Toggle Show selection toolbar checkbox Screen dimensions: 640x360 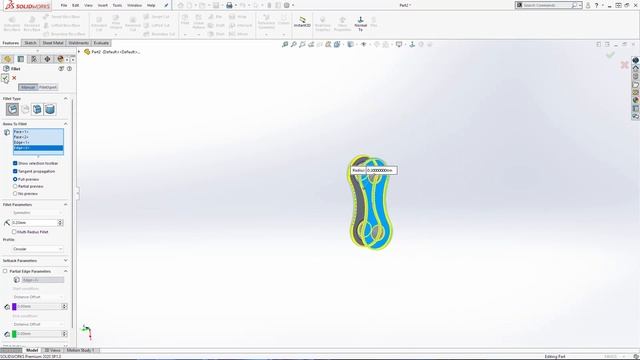(x=15, y=163)
